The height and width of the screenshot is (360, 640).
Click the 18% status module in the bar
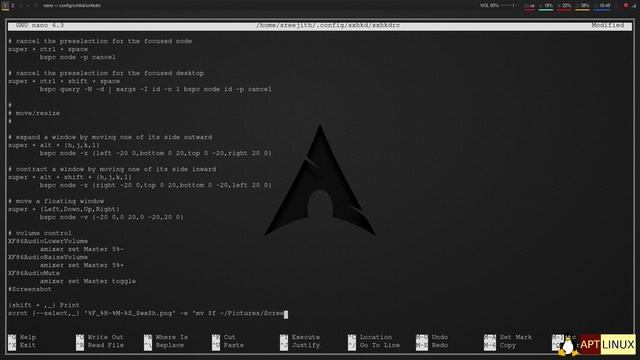click(546, 6)
